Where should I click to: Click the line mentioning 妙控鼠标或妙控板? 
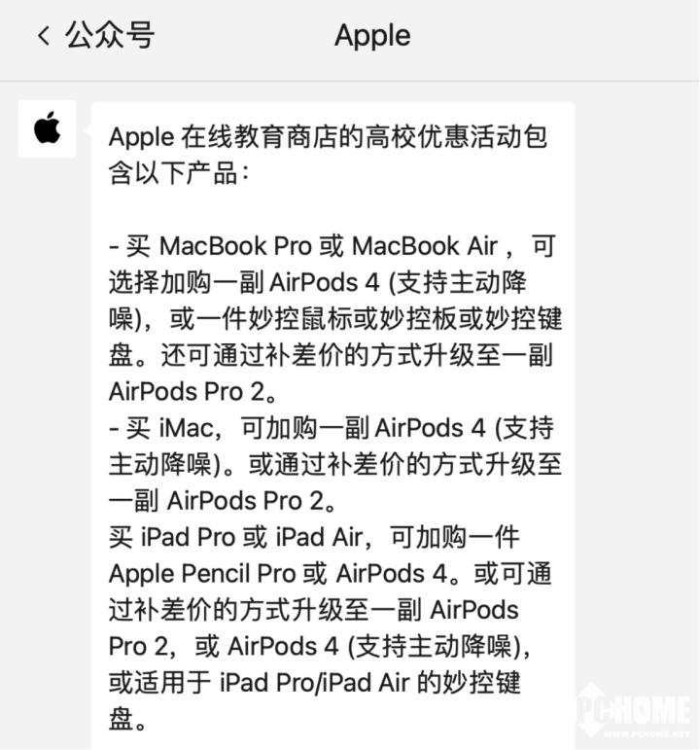(335, 318)
